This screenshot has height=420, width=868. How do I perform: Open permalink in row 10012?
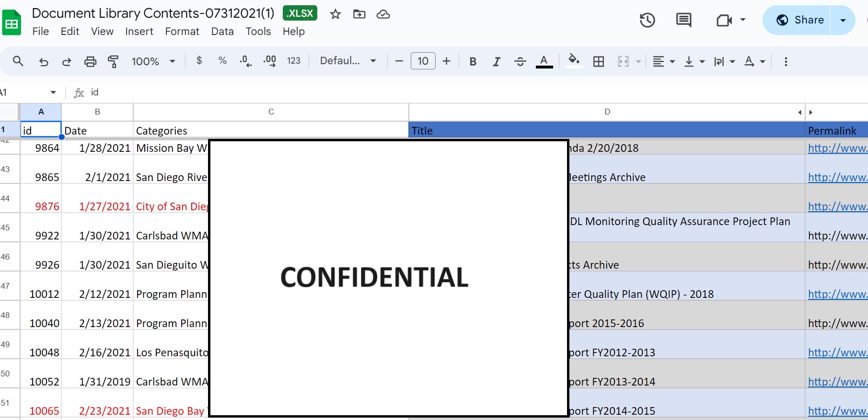(x=838, y=294)
